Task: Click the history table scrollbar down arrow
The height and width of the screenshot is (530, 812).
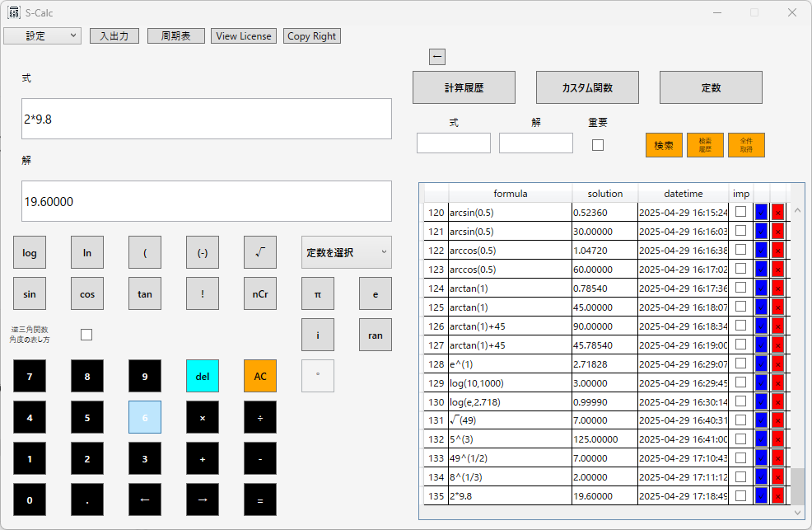Action: (797, 512)
